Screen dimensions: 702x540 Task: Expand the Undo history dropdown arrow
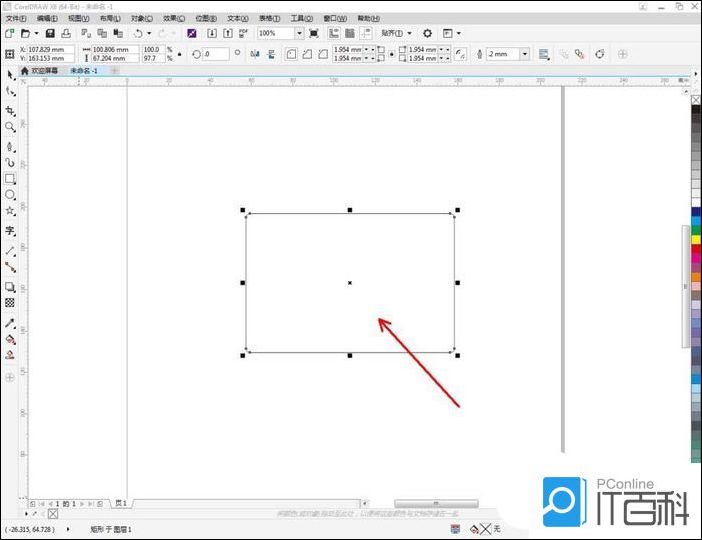pos(149,33)
